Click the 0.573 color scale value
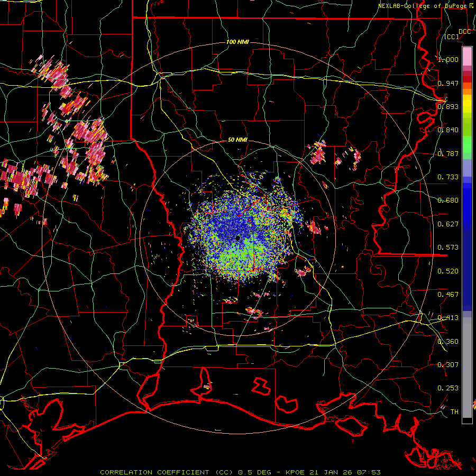Image resolution: width=476 pixels, height=476 pixels. pos(448,247)
